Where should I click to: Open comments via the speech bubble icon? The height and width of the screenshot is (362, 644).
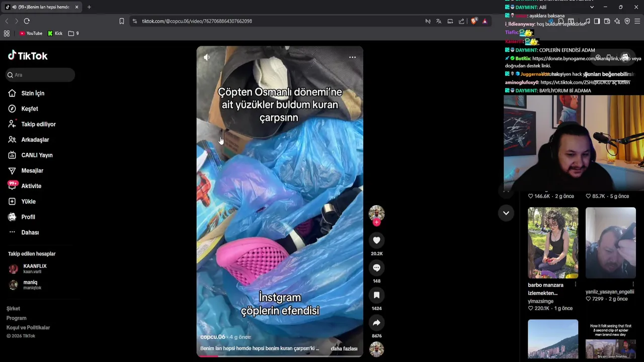[x=376, y=268]
